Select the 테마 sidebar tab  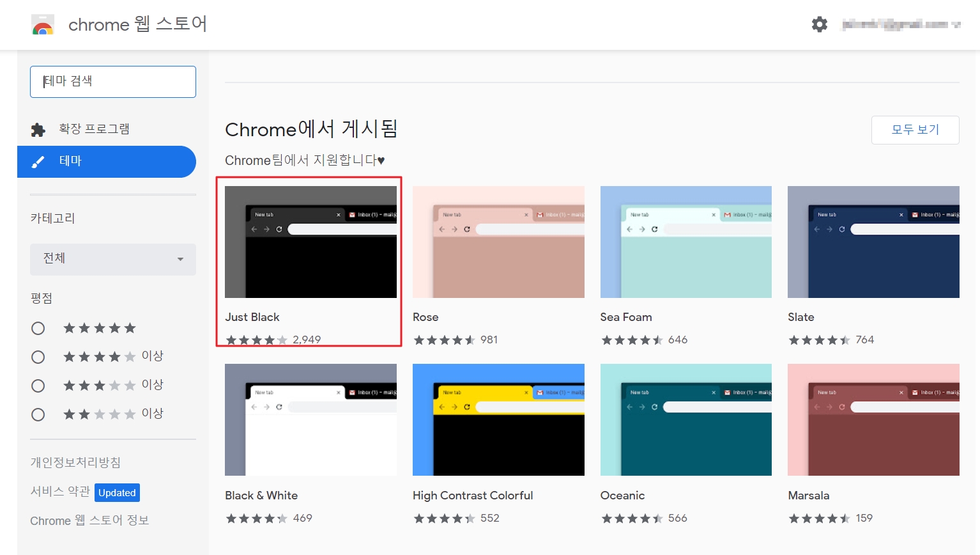[107, 162]
